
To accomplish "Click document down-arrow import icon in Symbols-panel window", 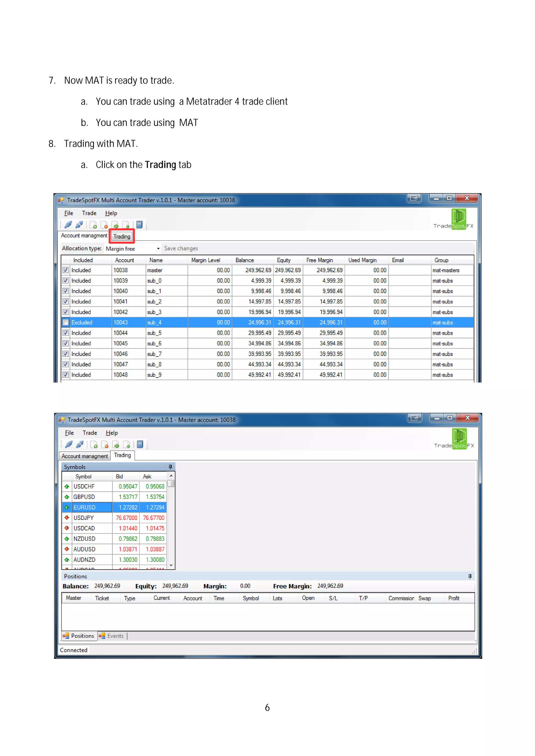I will click(127, 444).
